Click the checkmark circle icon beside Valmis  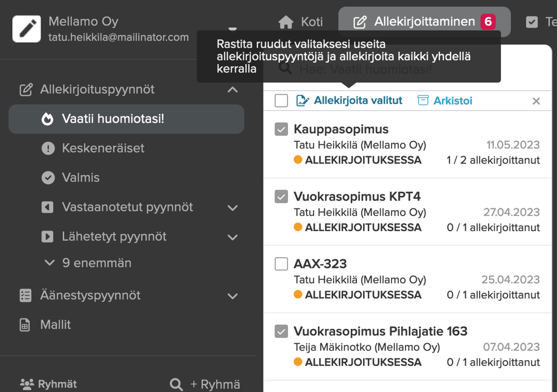pyautogui.click(x=48, y=178)
